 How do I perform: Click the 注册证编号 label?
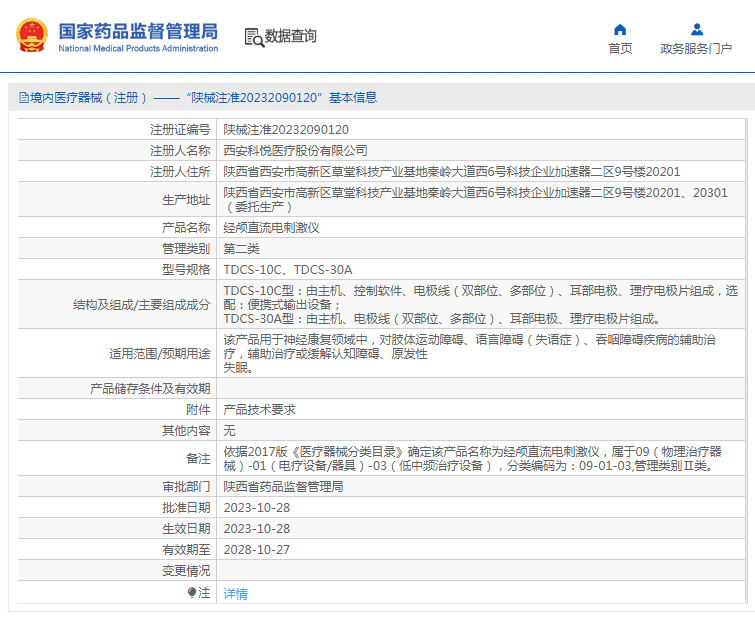(180, 129)
